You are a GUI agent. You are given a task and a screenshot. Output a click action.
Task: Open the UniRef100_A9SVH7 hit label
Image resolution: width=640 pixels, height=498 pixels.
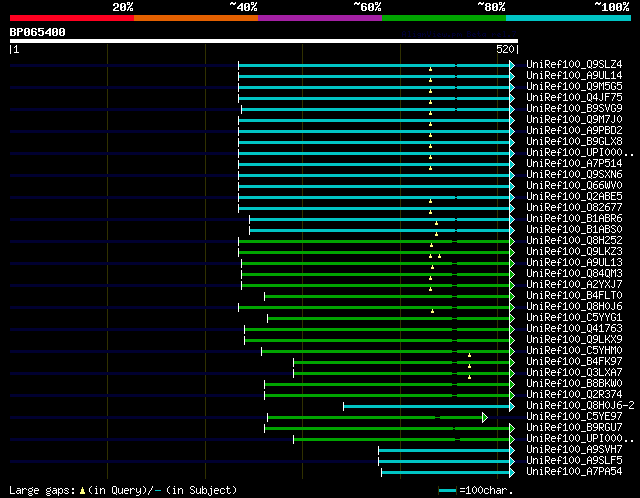[x=574, y=449]
